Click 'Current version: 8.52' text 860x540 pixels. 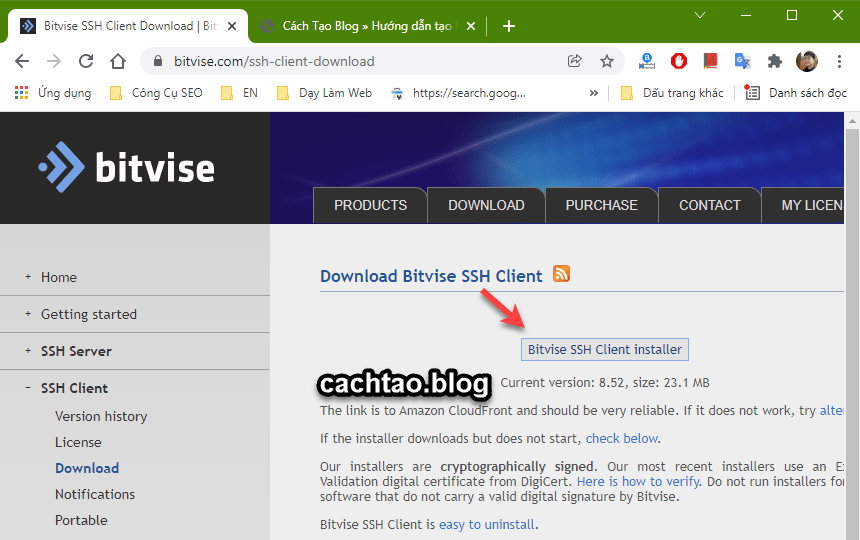562,383
